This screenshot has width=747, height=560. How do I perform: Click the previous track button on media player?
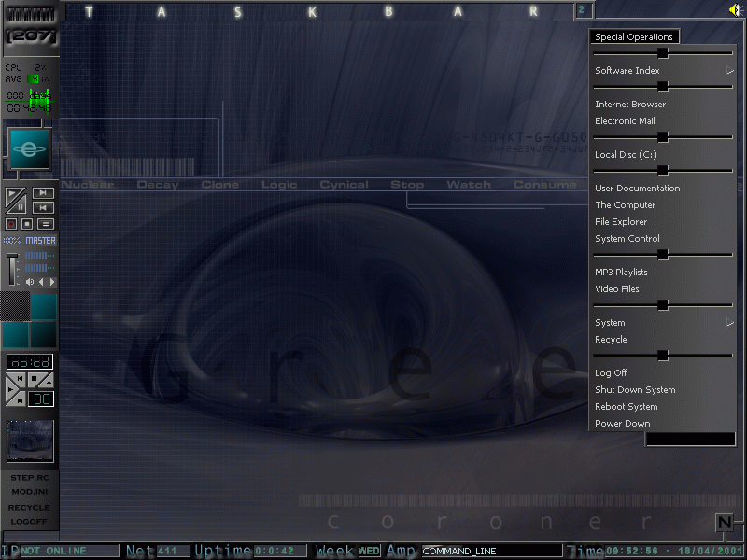point(43,209)
